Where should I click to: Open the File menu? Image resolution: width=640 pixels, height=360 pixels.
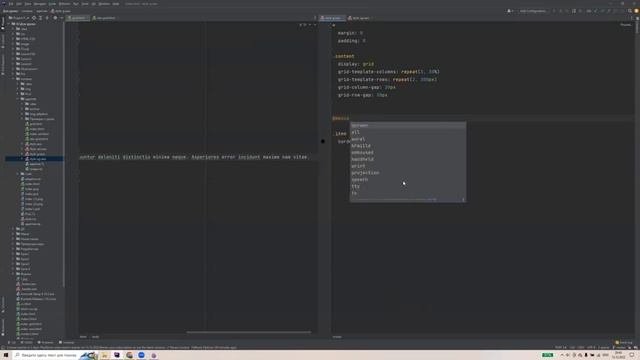(x=11, y=4)
